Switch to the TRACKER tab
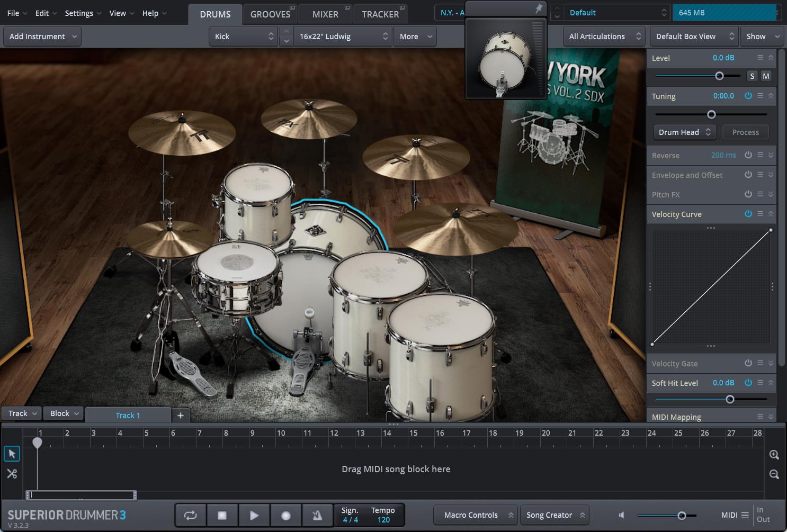 (x=380, y=14)
